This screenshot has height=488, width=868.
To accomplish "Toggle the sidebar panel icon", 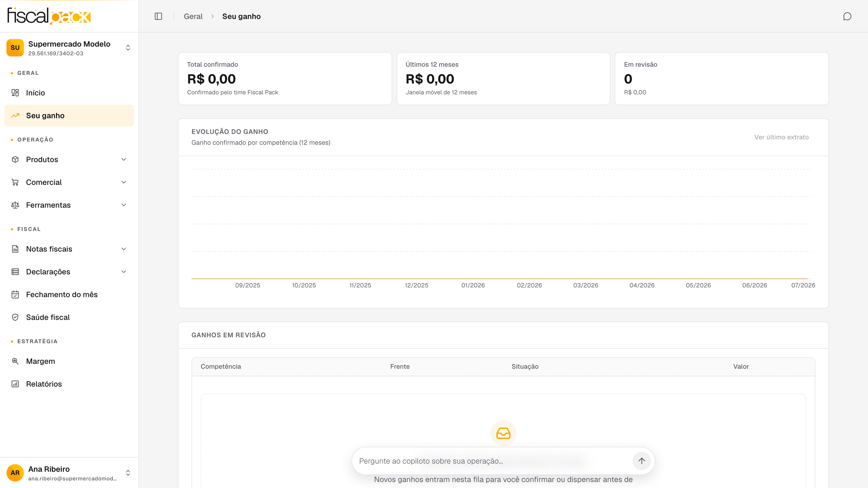I will point(158,16).
